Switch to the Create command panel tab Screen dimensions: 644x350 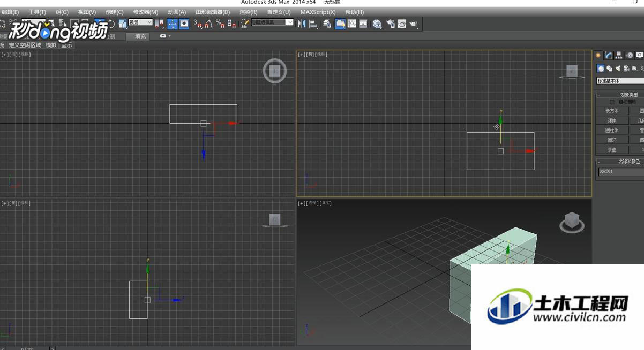598,55
